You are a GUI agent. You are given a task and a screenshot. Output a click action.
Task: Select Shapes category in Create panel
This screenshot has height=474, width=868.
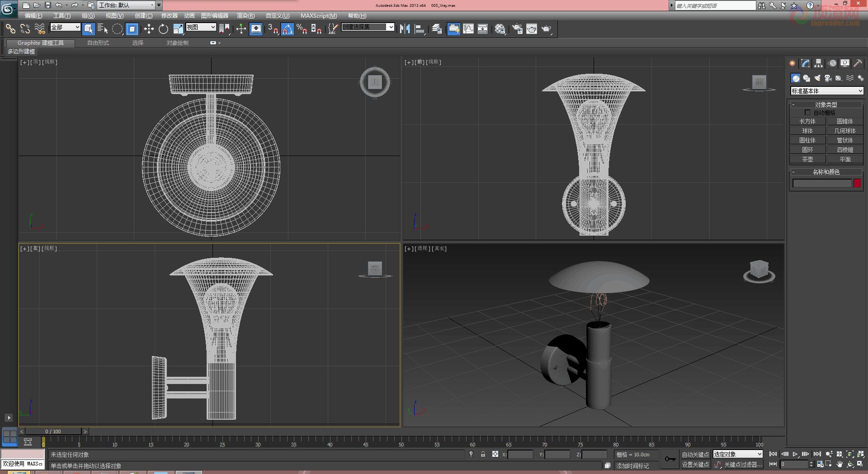tap(807, 78)
